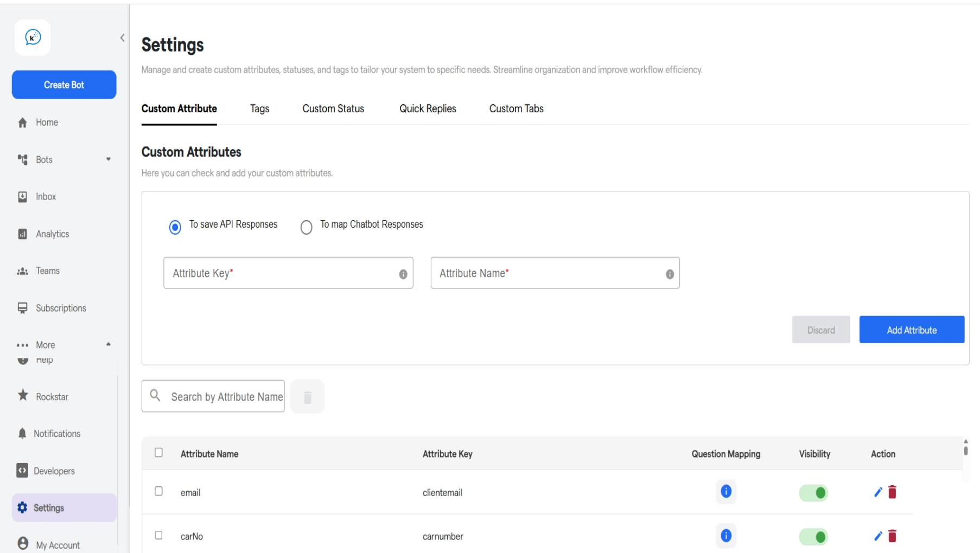Viewport: 980px width, 553px height.
Task: Open the Teams section
Action: coord(47,271)
